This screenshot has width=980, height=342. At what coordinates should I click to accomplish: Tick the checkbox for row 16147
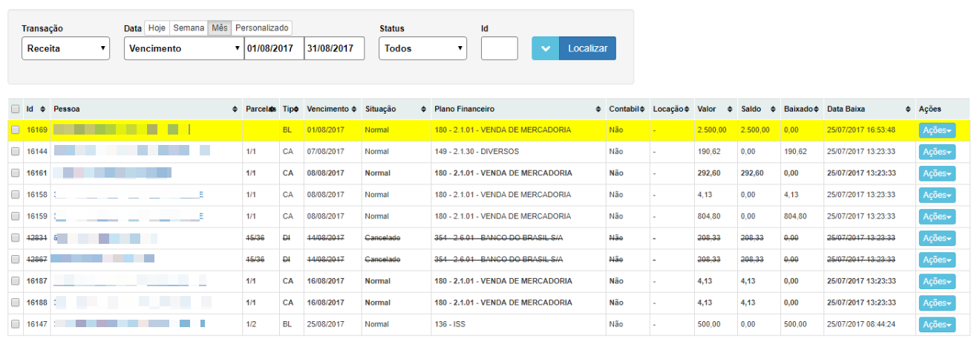(16, 325)
